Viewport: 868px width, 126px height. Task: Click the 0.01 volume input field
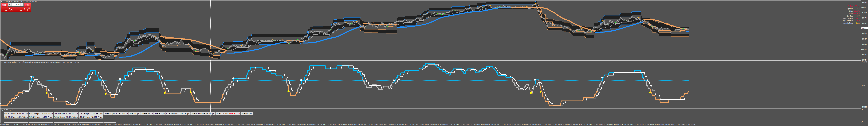[16, 5]
